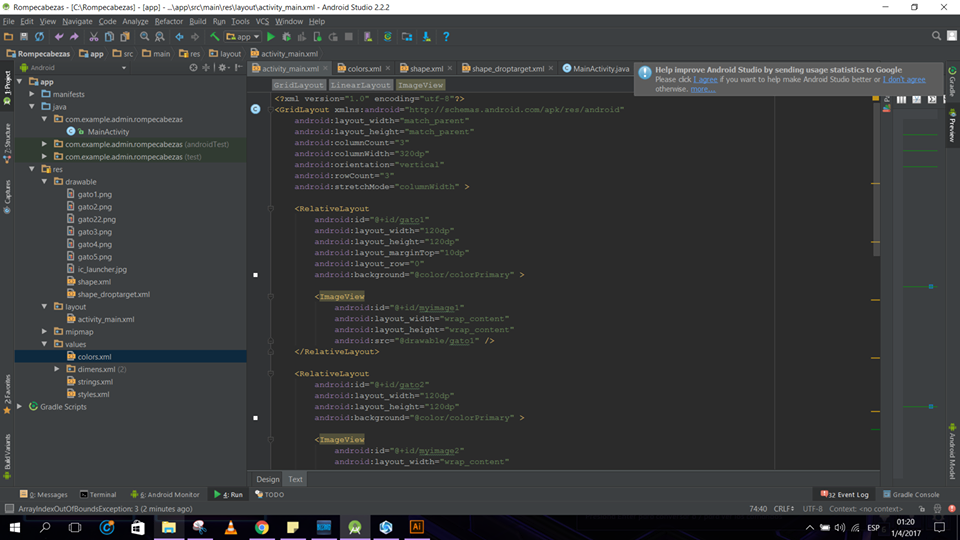Click the Save All toolbar icon
Screen dimensions: 960x540
point(24,37)
